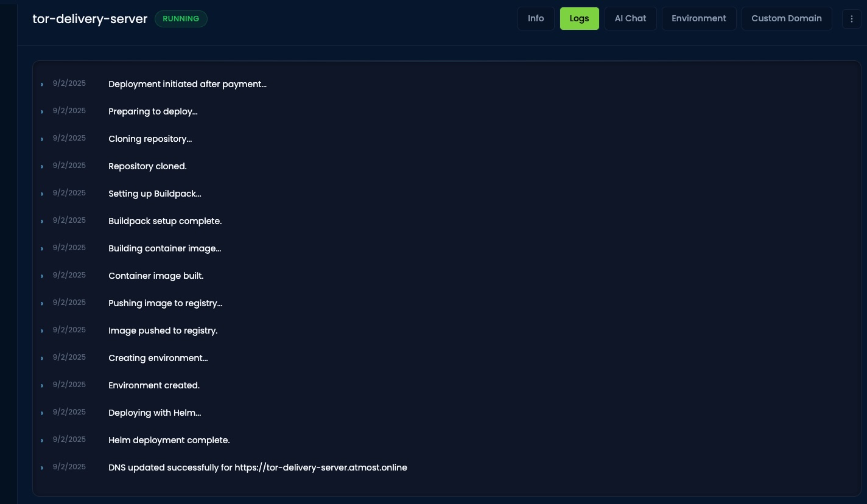The image size is (867, 504).
Task: Switch to the Info tab
Action: click(x=536, y=18)
